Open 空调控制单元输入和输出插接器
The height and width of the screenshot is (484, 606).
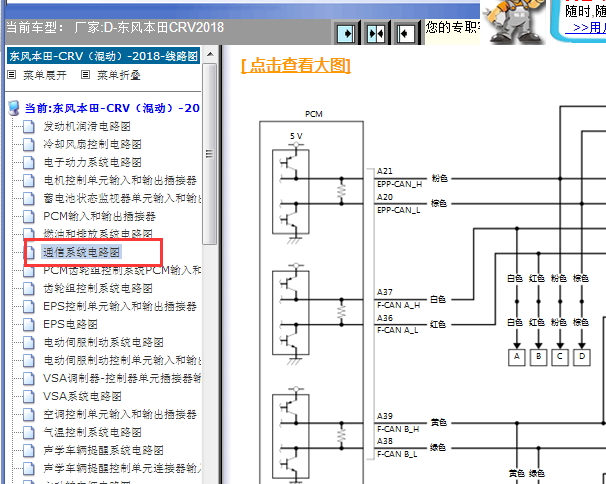(x=120, y=414)
